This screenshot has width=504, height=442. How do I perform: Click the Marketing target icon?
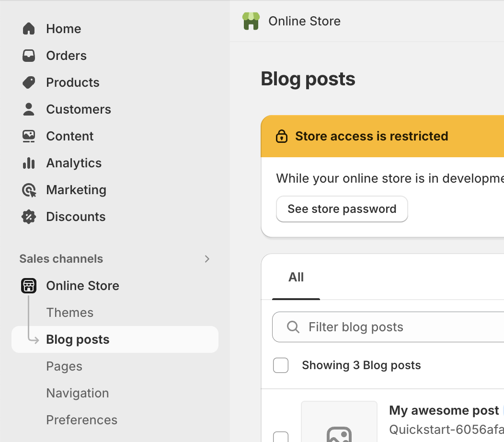[29, 190]
